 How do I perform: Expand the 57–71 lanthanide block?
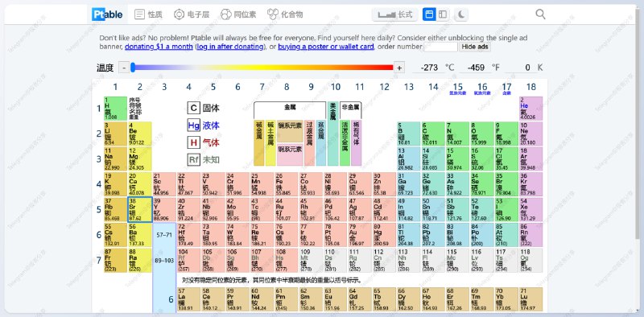coord(164,235)
